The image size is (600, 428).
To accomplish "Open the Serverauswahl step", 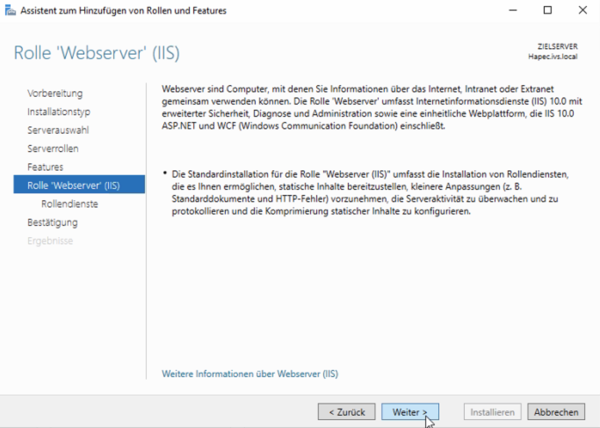I will (x=58, y=130).
